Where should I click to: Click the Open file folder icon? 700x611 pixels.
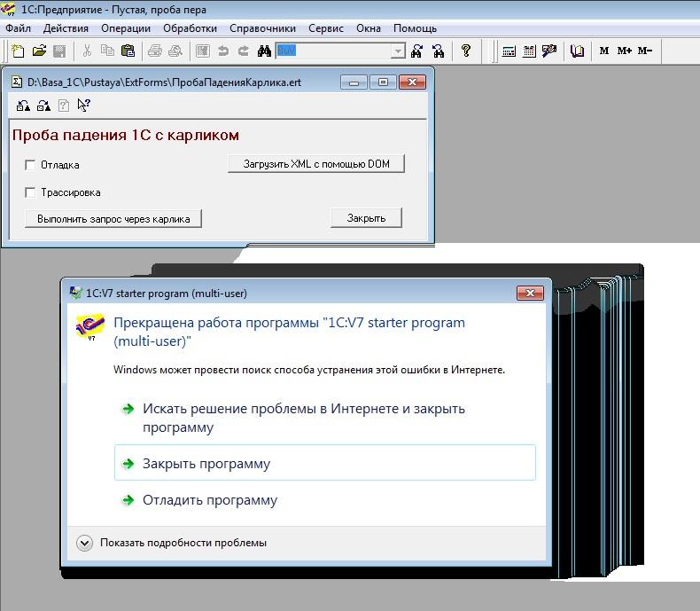pyautogui.click(x=39, y=51)
